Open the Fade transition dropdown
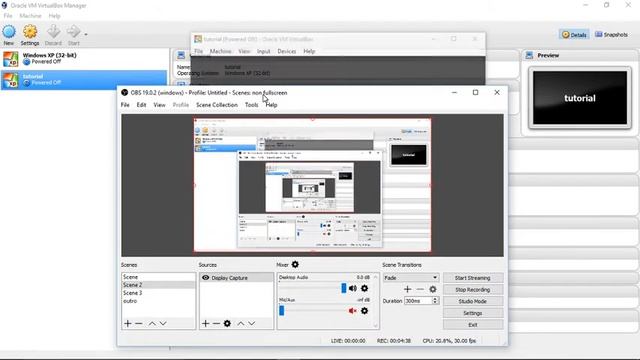The width and height of the screenshot is (640, 360). tap(411, 278)
